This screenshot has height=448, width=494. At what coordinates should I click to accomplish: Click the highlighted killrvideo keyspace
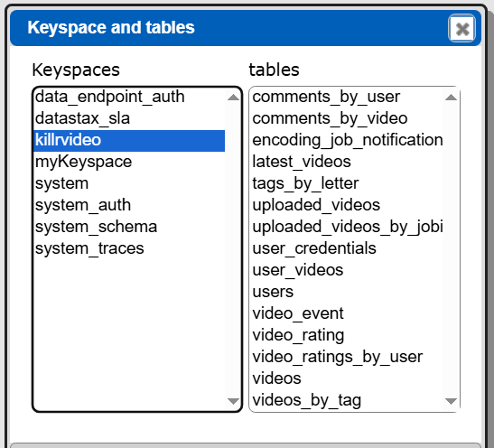click(x=129, y=141)
